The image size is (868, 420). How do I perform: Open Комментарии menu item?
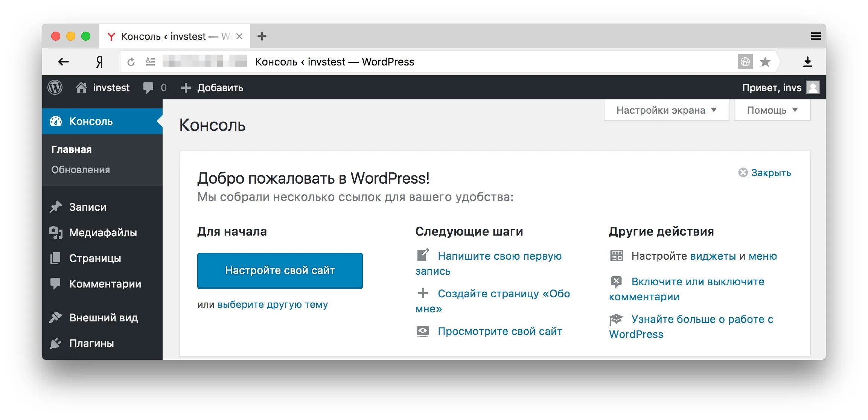click(x=102, y=284)
